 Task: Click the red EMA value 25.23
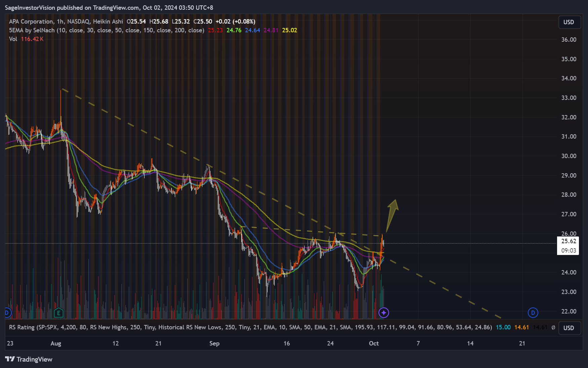click(x=215, y=30)
